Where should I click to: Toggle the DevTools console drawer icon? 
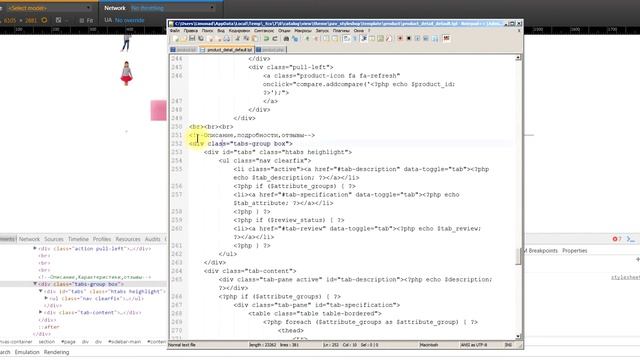tap(631, 239)
